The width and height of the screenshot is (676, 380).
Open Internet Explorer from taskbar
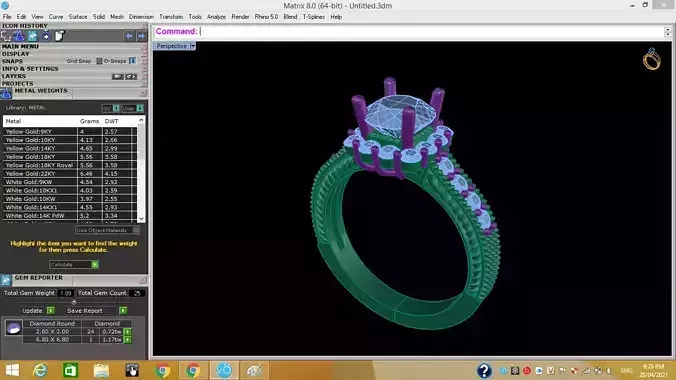tap(41, 370)
